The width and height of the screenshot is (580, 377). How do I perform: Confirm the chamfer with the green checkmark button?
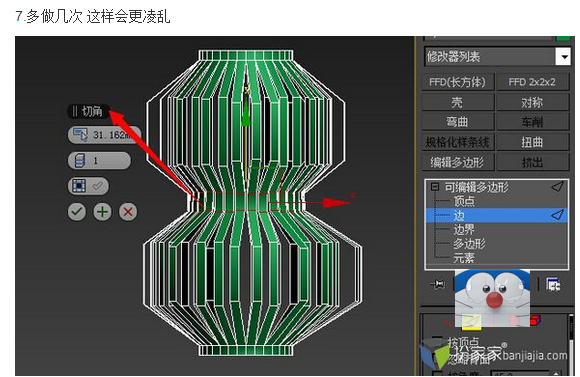pos(77,212)
